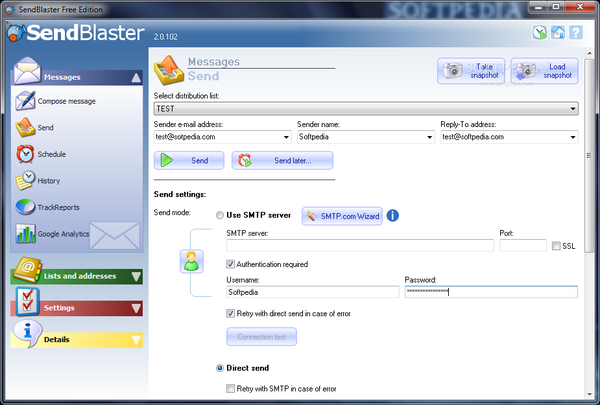600x405 pixels.
Task: Click the Send later button
Action: [x=282, y=160]
